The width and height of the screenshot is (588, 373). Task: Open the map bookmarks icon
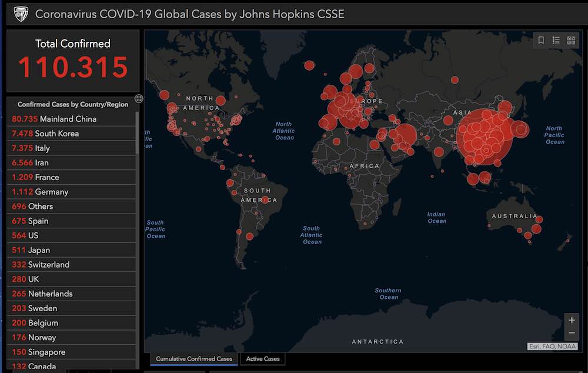(x=542, y=41)
